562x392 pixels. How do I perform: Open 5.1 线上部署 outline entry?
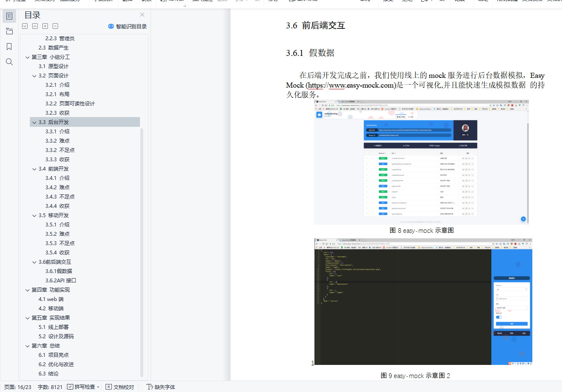tap(53, 327)
